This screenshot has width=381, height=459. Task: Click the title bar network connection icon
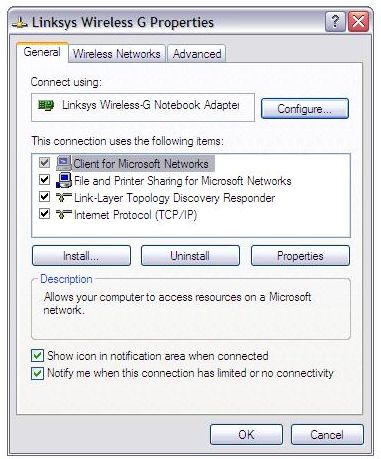(20, 23)
